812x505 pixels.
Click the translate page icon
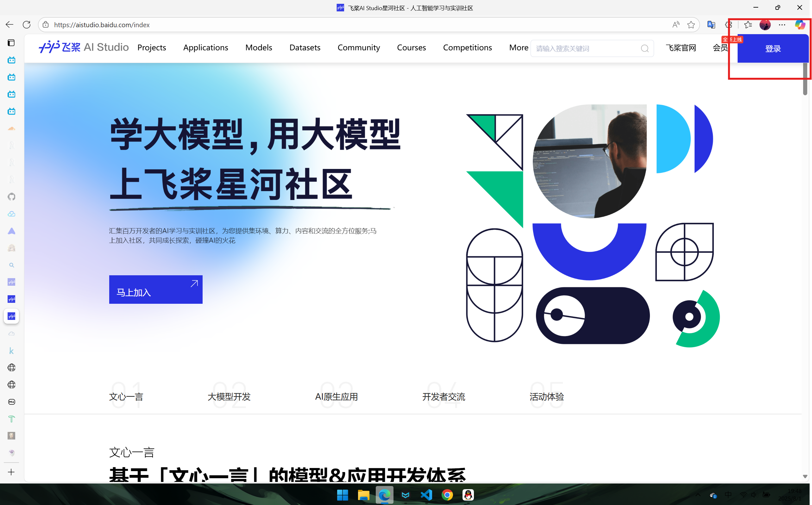711,25
